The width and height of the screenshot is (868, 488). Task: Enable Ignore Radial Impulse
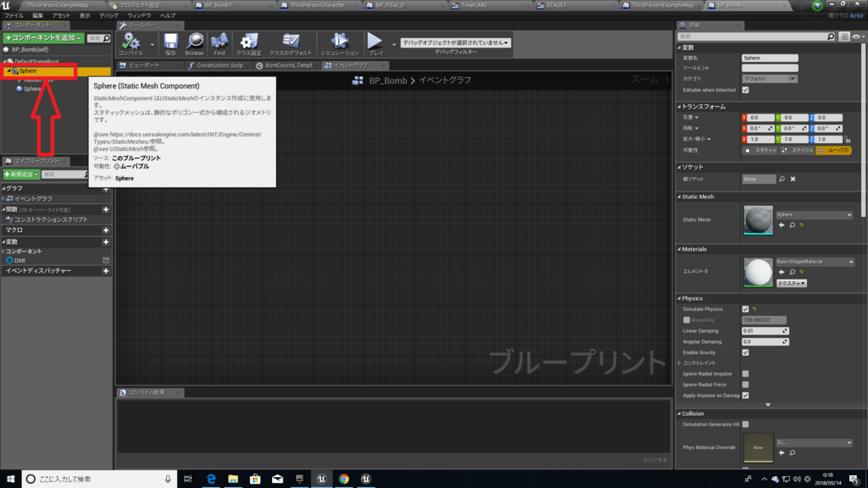[746, 374]
